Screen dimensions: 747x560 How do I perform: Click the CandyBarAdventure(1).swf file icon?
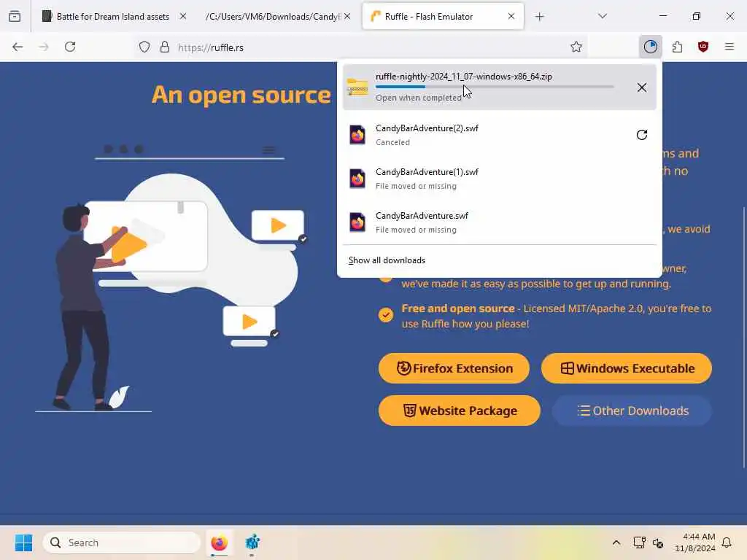pyautogui.click(x=357, y=179)
